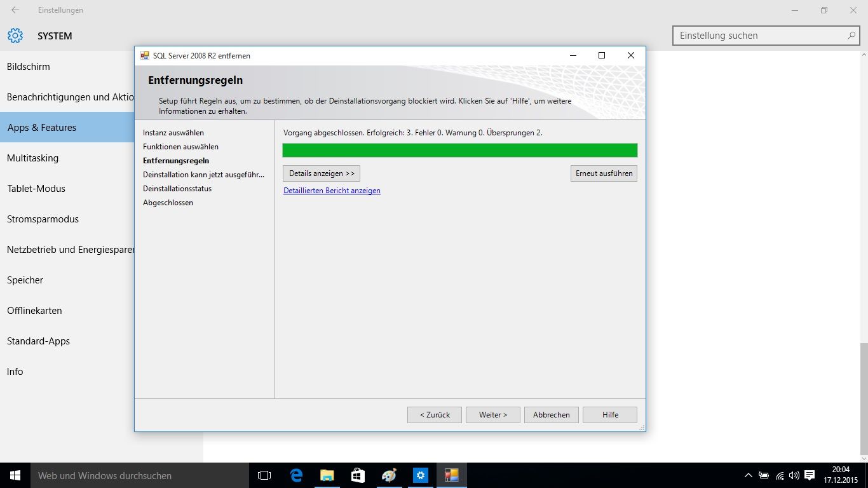Viewport: 868px width, 488px height.
Task: Open Task View on the taskbar
Action: click(x=264, y=475)
